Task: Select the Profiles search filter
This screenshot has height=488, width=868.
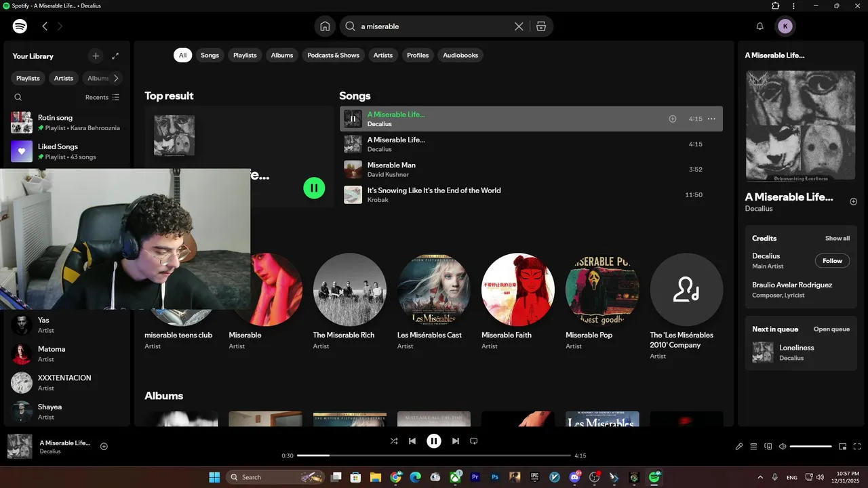Action: 418,56
